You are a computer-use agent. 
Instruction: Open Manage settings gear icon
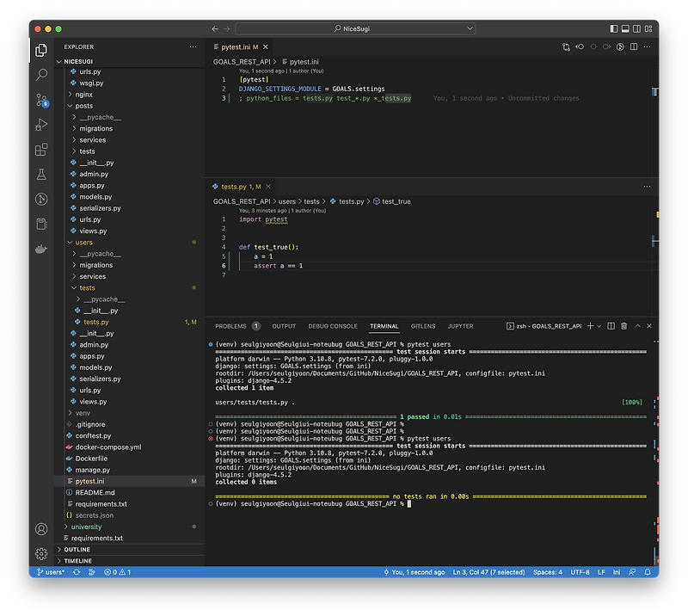41,553
